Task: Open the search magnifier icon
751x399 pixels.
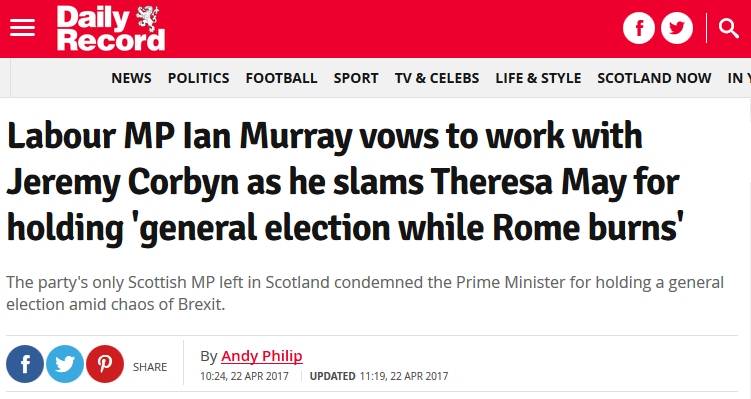Action: [x=728, y=28]
